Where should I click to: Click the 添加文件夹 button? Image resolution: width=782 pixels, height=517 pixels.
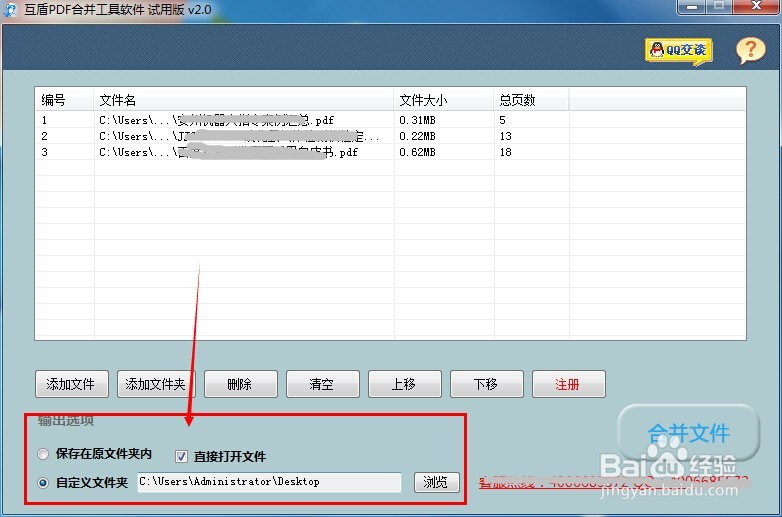(x=156, y=384)
